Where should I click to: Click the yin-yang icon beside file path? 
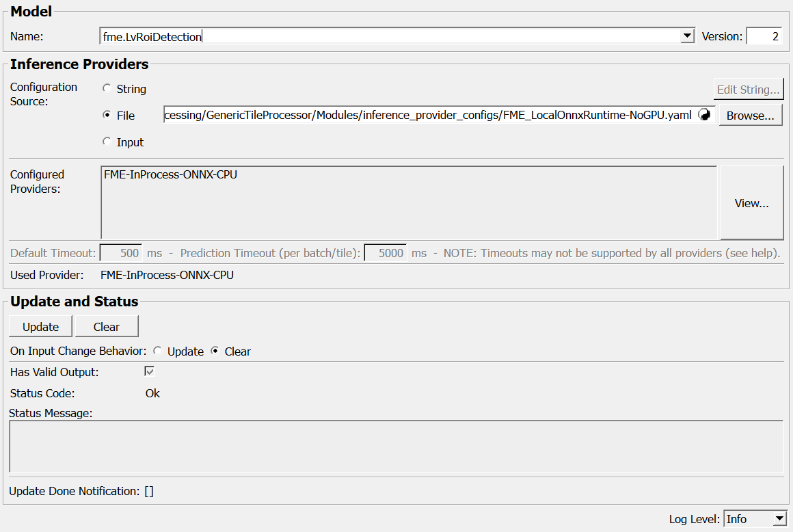704,116
